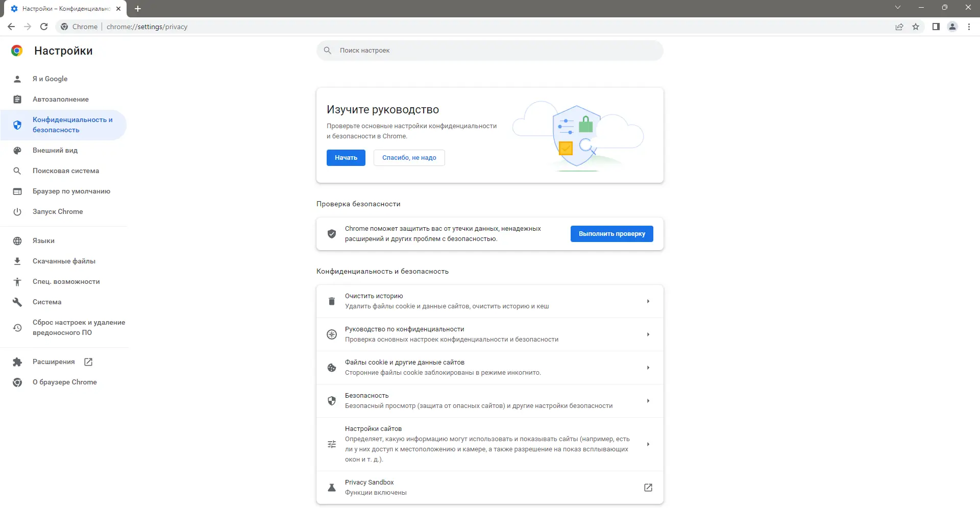Reload the page
This screenshot has width=980, height=531.
click(44, 27)
